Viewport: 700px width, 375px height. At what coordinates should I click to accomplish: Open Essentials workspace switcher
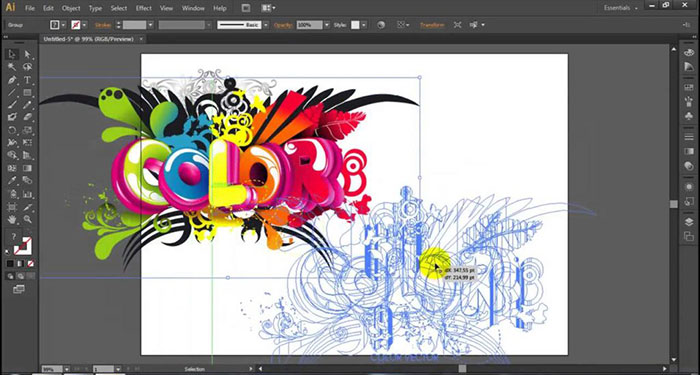(x=620, y=8)
